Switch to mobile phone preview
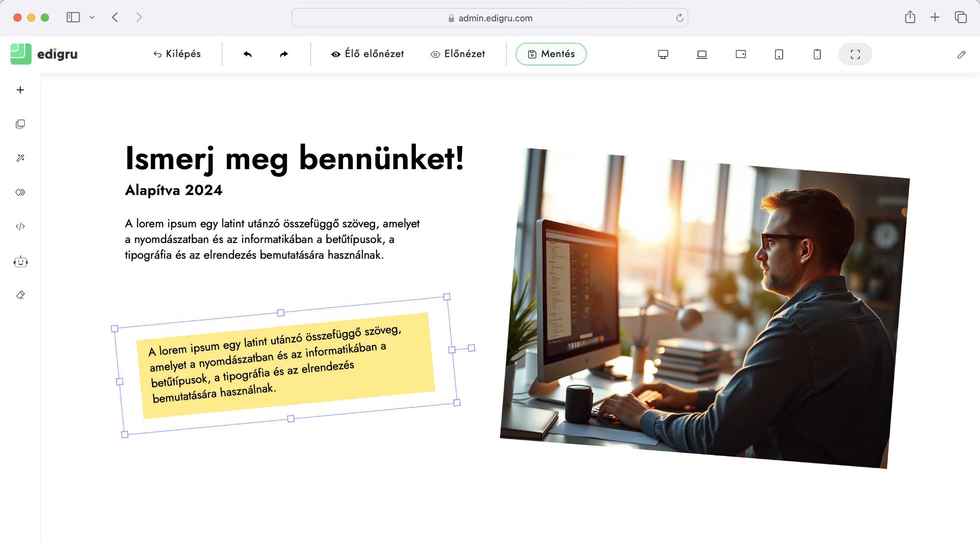This screenshot has height=543, width=980. point(816,54)
